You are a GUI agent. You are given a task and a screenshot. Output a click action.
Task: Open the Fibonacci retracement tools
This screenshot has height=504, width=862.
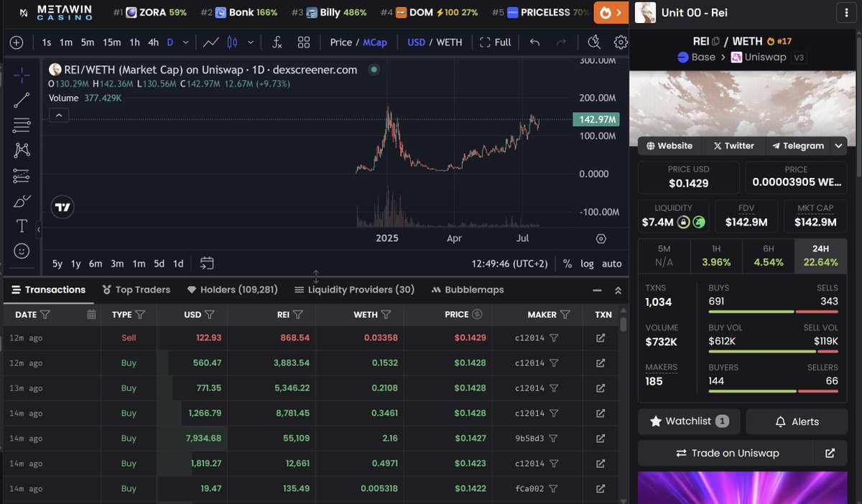coord(22,125)
